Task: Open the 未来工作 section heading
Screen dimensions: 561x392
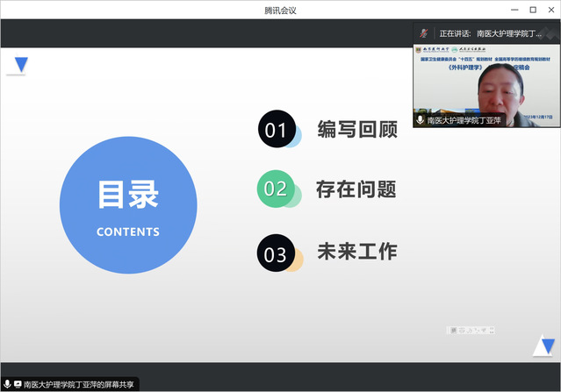Action: [356, 252]
